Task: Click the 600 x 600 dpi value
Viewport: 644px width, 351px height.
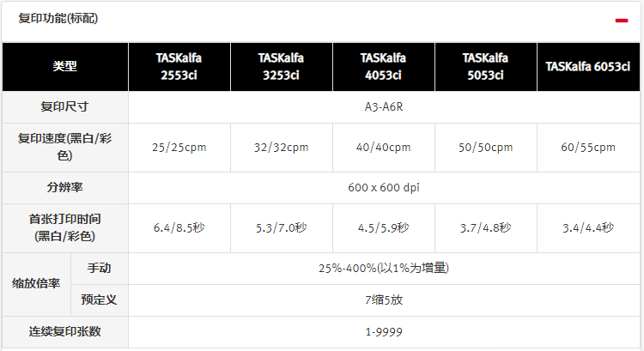Action: tap(383, 187)
